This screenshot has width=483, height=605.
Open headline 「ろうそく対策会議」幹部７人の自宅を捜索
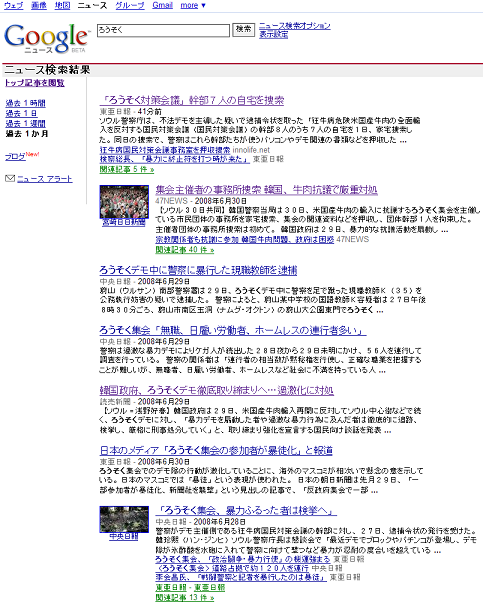coord(192,101)
